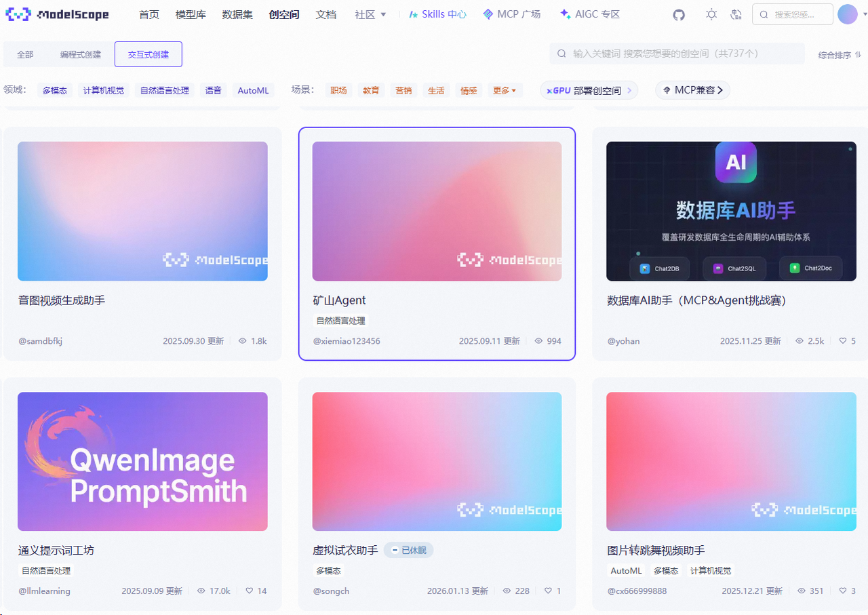The image size is (868, 615).
Task: Open the 虚拟试衣助手 space title
Action: 345,550
